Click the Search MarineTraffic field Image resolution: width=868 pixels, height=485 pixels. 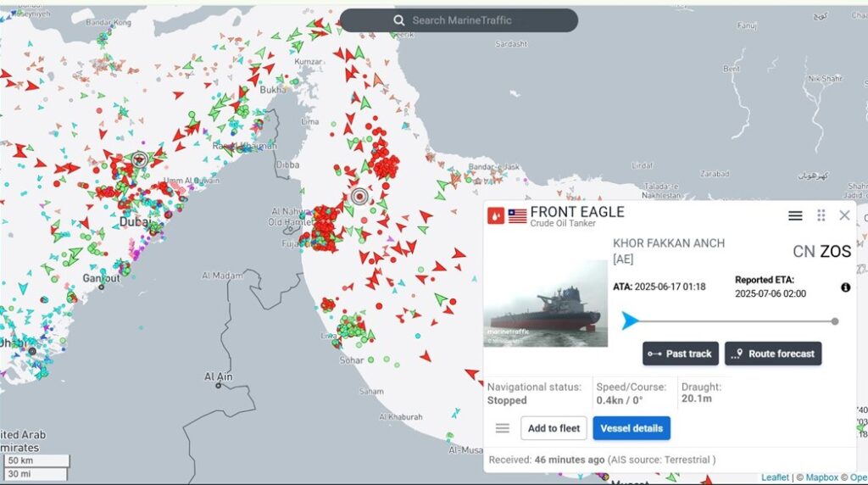[459, 20]
